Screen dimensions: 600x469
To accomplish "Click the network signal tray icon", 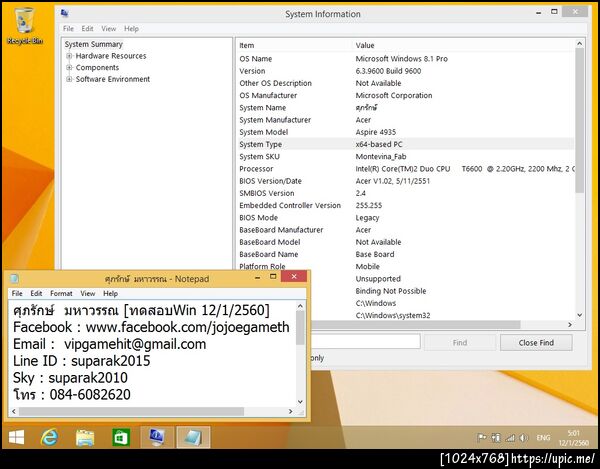I will (510, 438).
